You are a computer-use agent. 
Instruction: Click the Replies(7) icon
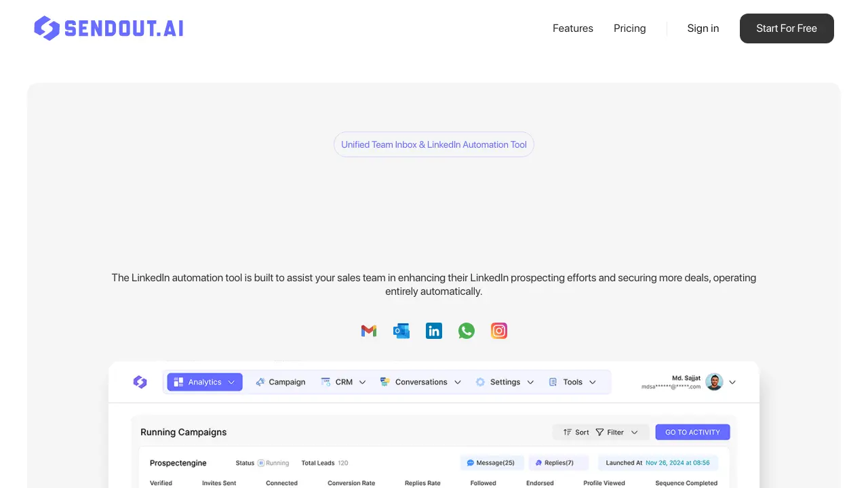pos(539,463)
